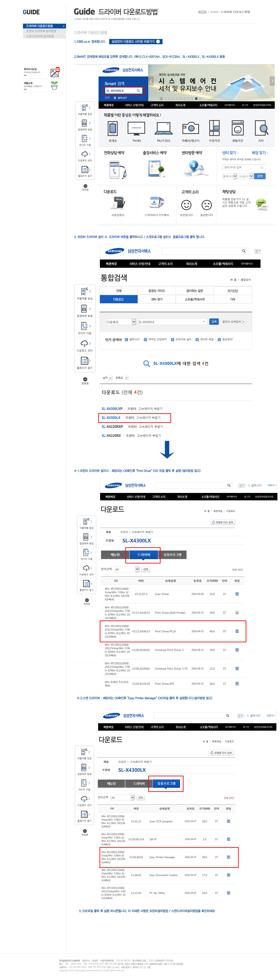Select the blue 다운로드 tab in 통합검색
Viewport: 280px width, 980px height.
pos(119,299)
